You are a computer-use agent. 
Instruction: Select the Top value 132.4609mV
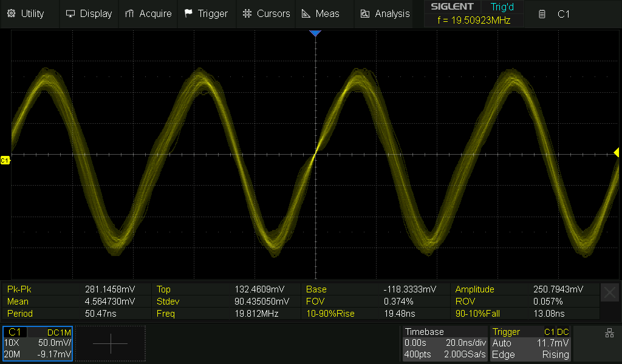tap(259, 289)
